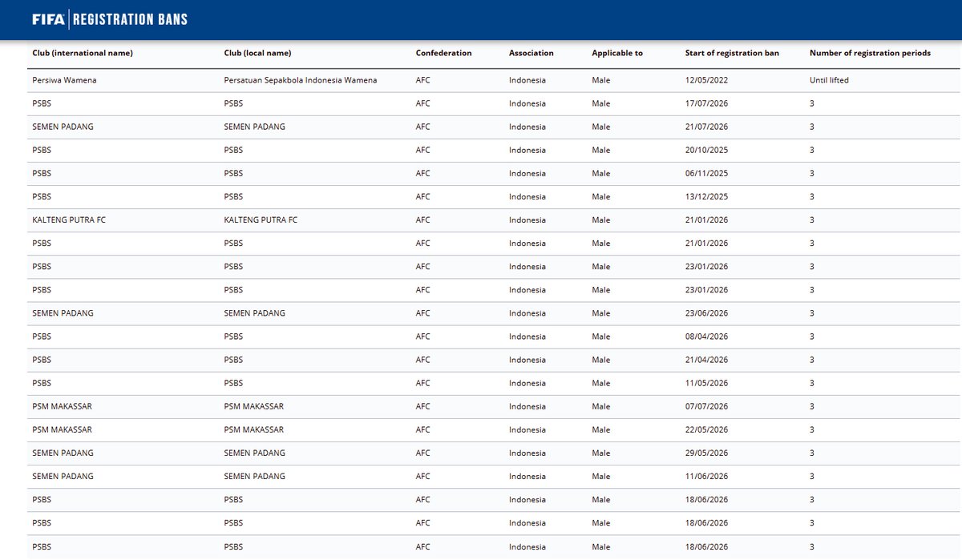This screenshot has width=962, height=560.
Task: Click the 07/07/2026 date for PSM MAKASSAR
Action: pos(706,406)
